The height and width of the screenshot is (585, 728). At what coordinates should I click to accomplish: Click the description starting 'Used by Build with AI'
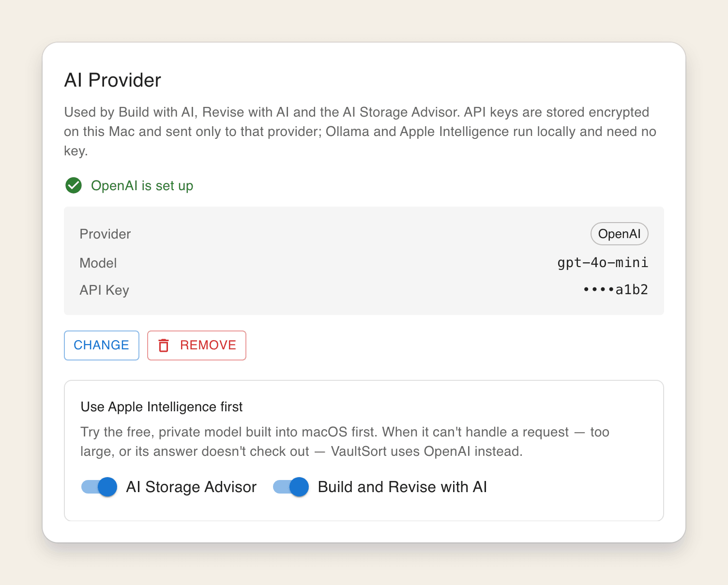pos(360,132)
